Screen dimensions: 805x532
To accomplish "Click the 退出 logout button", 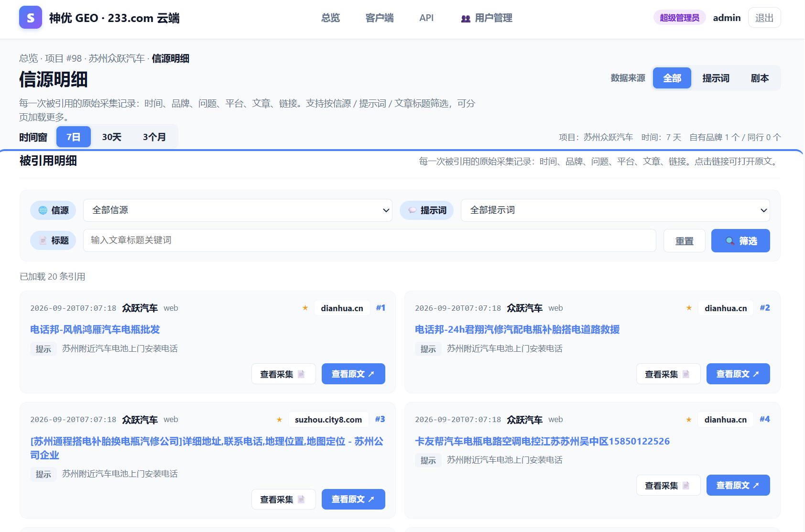I will pyautogui.click(x=764, y=18).
